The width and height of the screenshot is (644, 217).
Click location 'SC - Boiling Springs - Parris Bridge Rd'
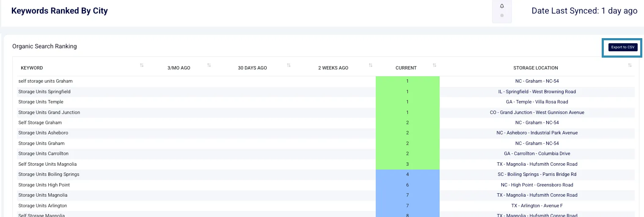pyautogui.click(x=537, y=174)
